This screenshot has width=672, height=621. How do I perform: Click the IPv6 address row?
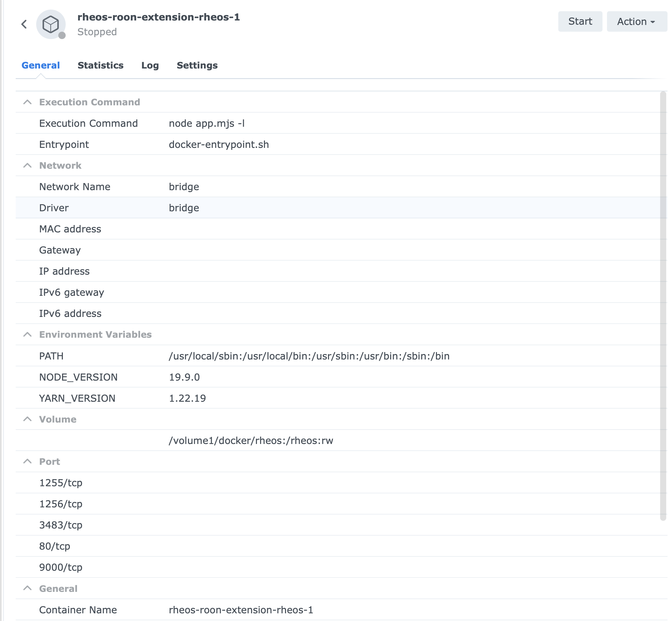coord(341,313)
